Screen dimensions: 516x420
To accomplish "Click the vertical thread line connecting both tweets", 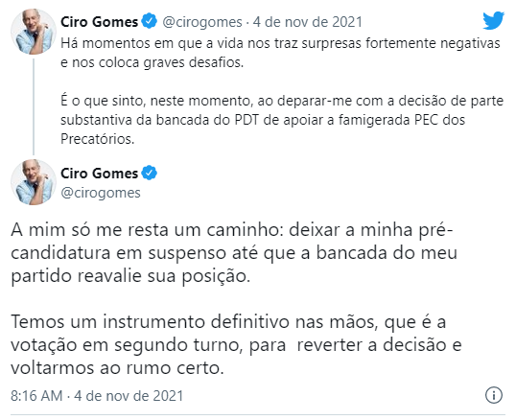I will [34, 106].
